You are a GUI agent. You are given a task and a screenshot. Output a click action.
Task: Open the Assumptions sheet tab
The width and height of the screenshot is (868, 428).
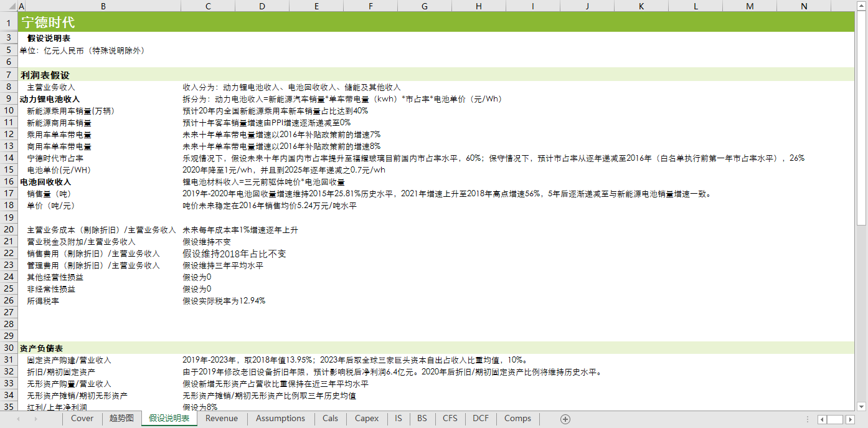pyautogui.click(x=280, y=419)
